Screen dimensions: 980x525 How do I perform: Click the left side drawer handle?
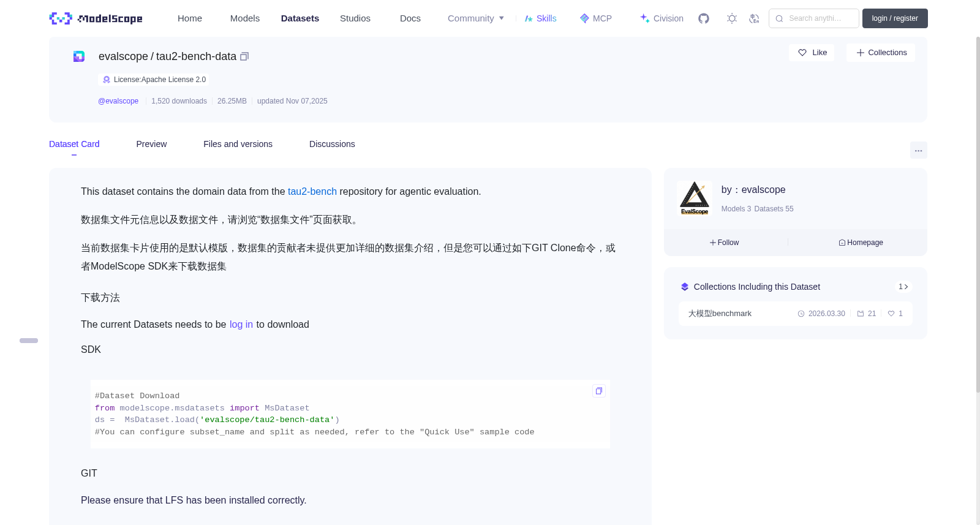click(x=29, y=341)
